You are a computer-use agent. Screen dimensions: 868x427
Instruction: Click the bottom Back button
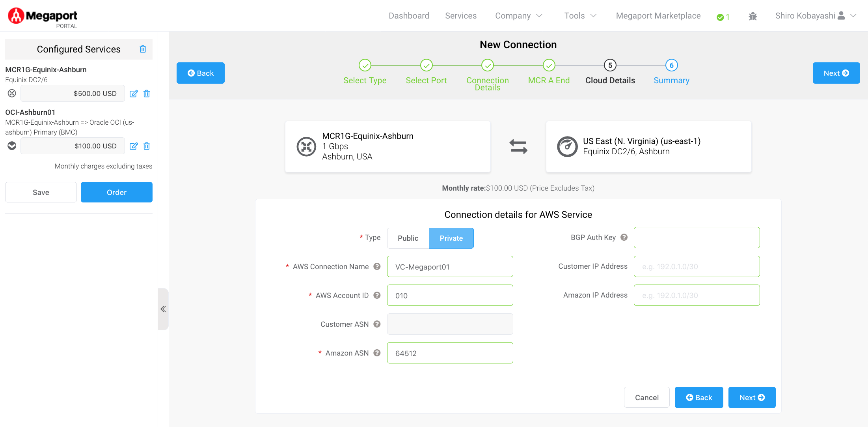point(699,397)
